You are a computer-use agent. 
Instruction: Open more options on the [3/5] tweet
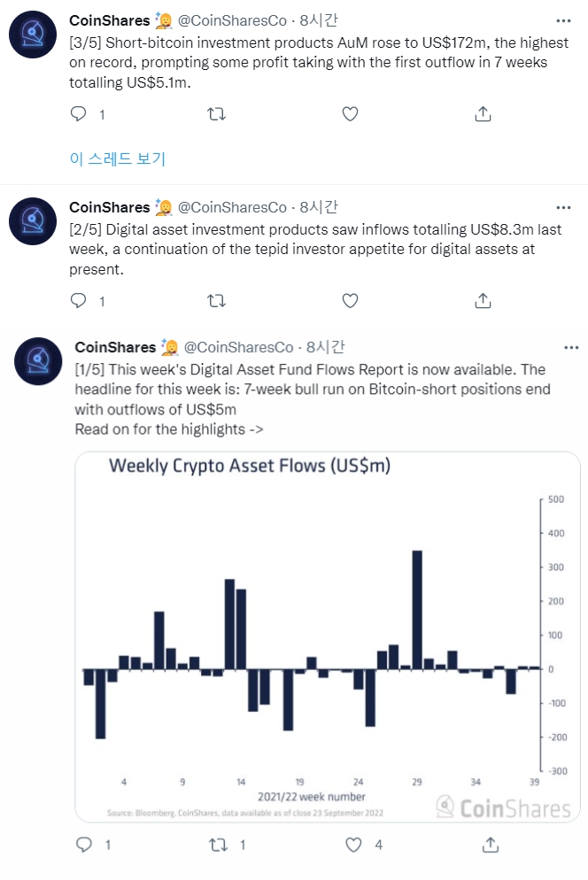point(563,20)
